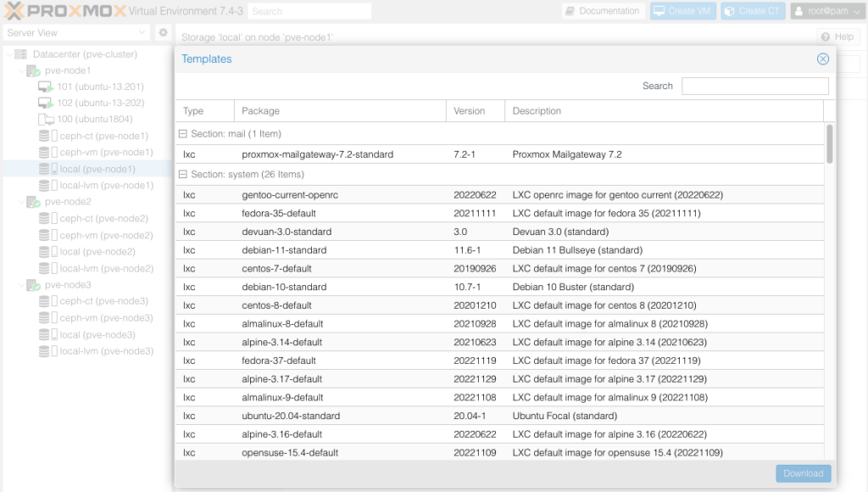Open the Documentation button
The image size is (868, 492).
tap(604, 11)
